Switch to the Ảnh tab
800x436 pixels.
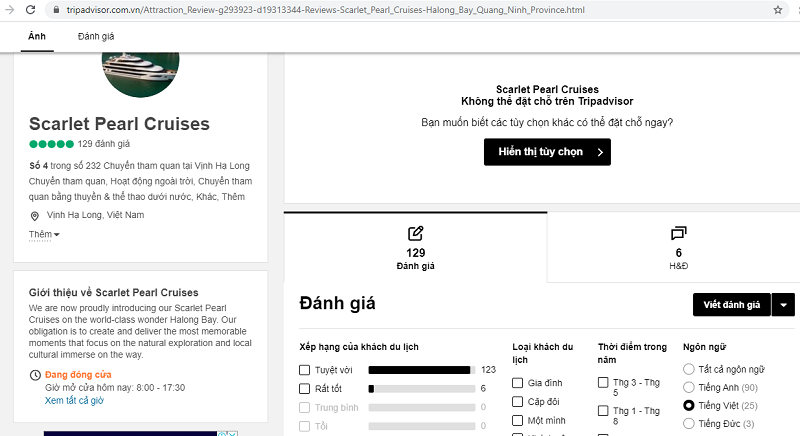tap(37, 36)
